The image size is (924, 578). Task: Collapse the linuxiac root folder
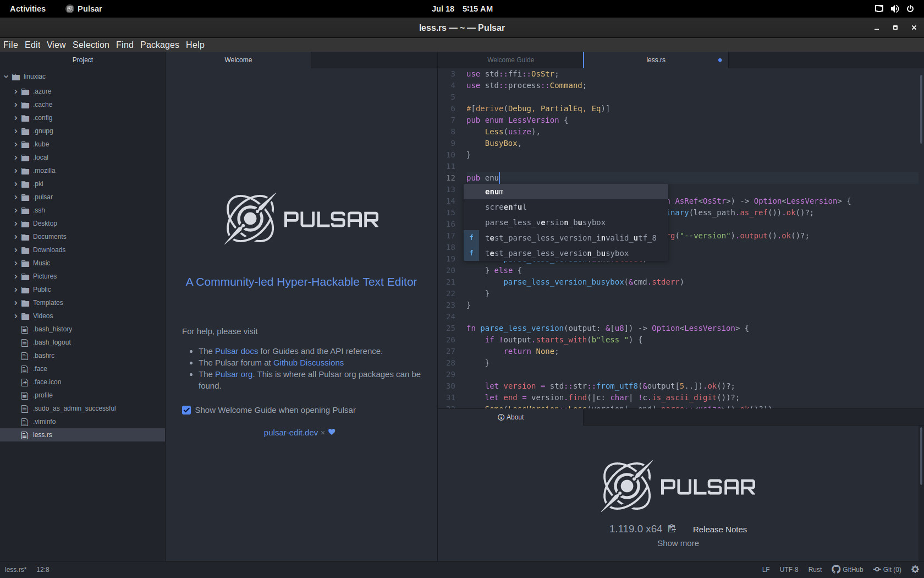pos(6,77)
